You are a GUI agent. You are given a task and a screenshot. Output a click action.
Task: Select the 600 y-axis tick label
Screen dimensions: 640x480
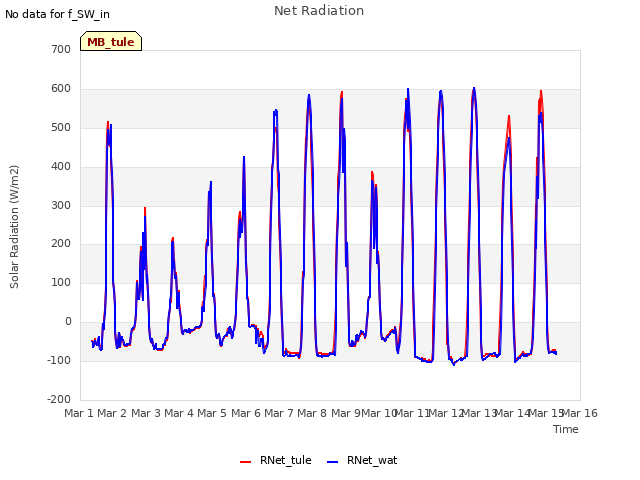click(x=61, y=89)
